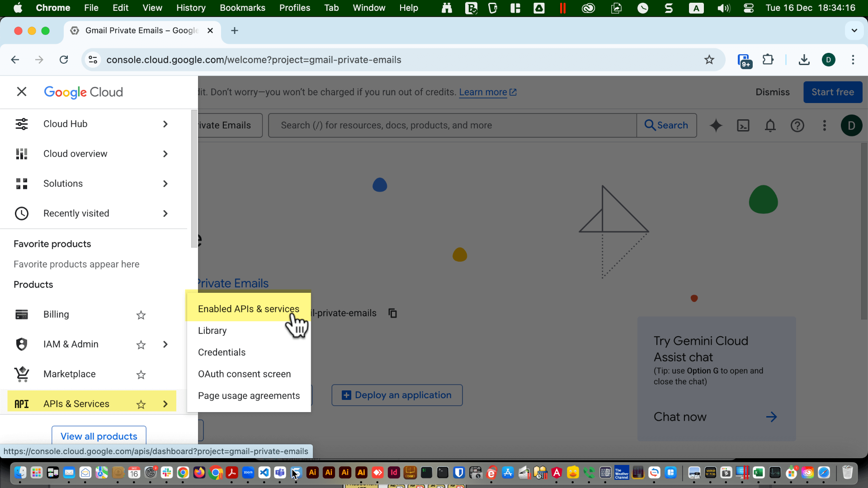Click the View all products button
868x488 pixels.
pyautogui.click(x=99, y=436)
